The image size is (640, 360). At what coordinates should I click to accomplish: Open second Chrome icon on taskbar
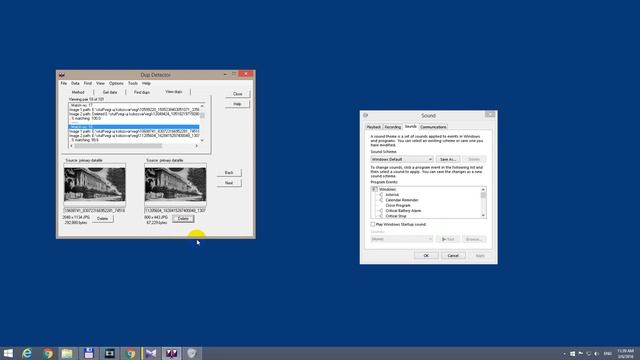(x=130, y=353)
